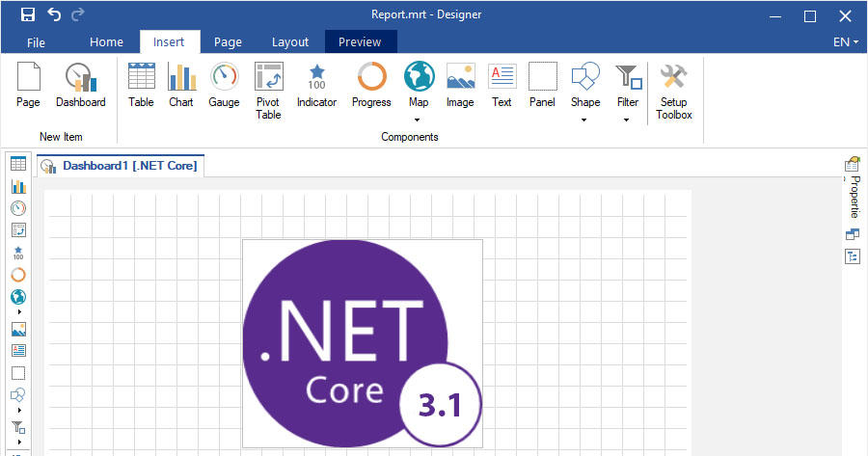
Task: Expand the Shape dropdown arrow
Action: (x=584, y=121)
